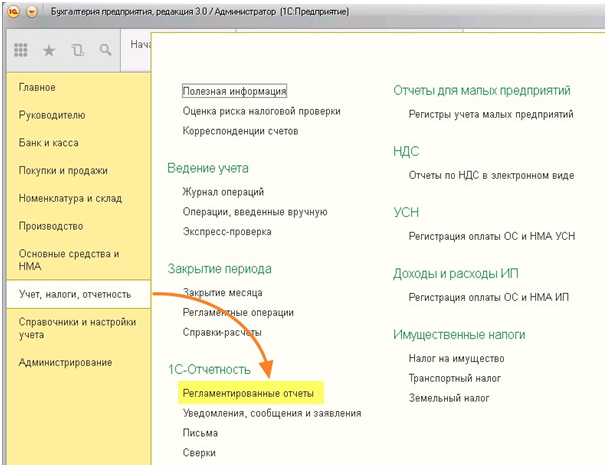Image resolution: width=607 pixels, height=467 pixels.
Task: Open the History scroll icon
Action: click(x=77, y=50)
